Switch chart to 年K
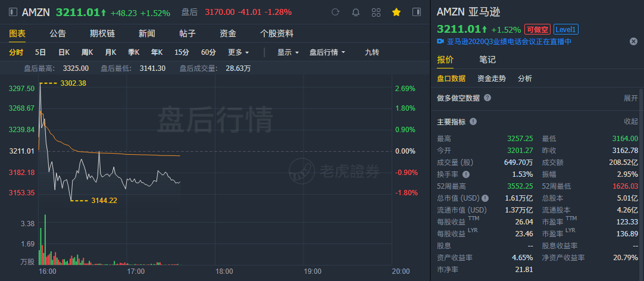The image size is (644, 281). [157, 52]
